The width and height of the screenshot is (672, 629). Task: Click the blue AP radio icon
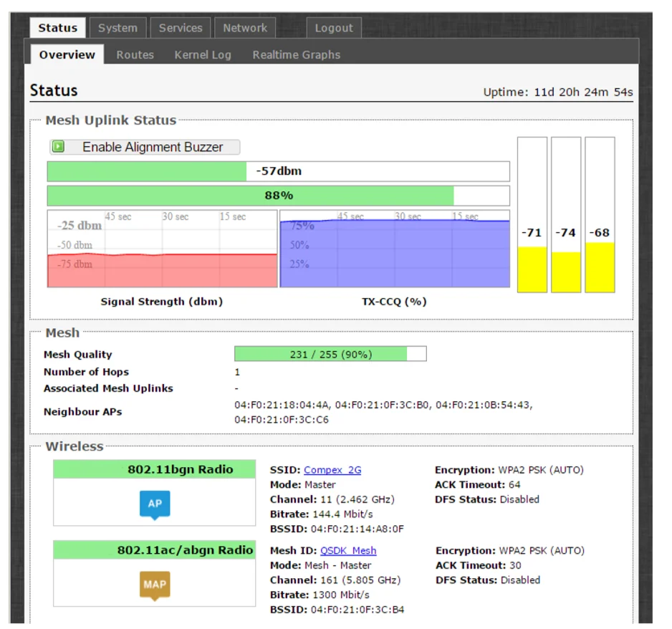(x=155, y=504)
